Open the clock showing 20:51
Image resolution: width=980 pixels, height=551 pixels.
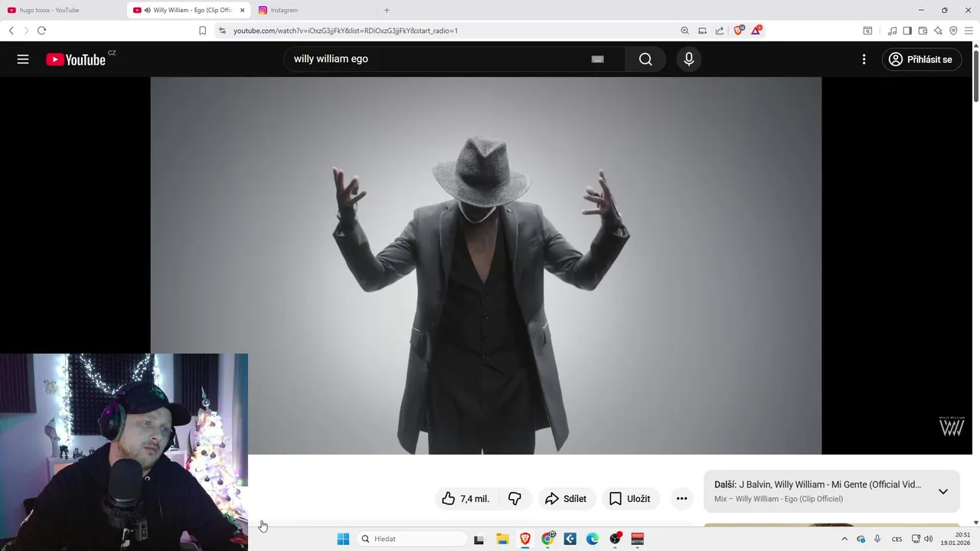click(956, 539)
